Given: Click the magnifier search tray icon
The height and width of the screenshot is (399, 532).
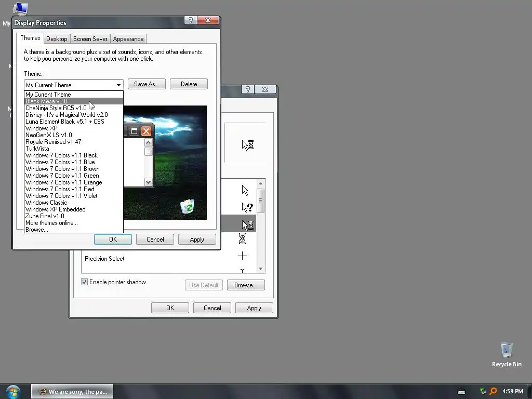Looking at the screenshot, I should (493, 391).
